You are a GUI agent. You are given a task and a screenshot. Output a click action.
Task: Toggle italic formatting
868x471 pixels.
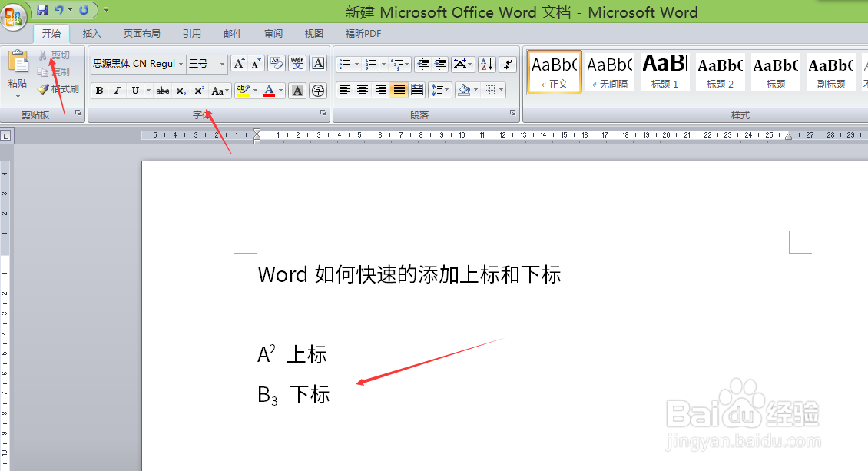pyautogui.click(x=117, y=91)
